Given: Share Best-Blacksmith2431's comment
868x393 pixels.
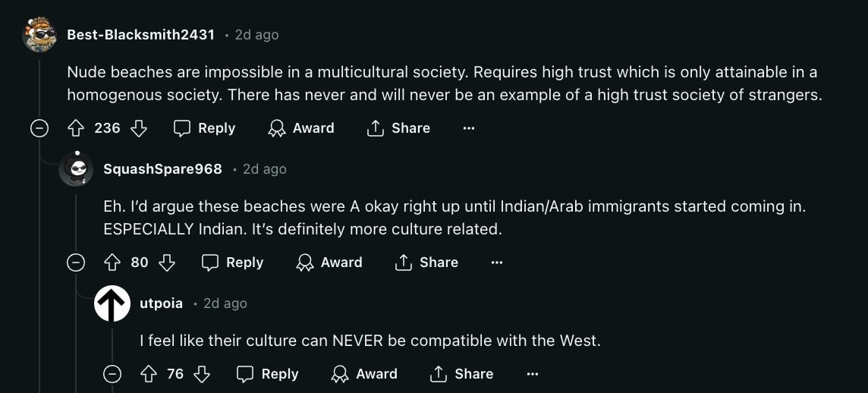Looking at the screenshot, I should click(x=398, y=128).
